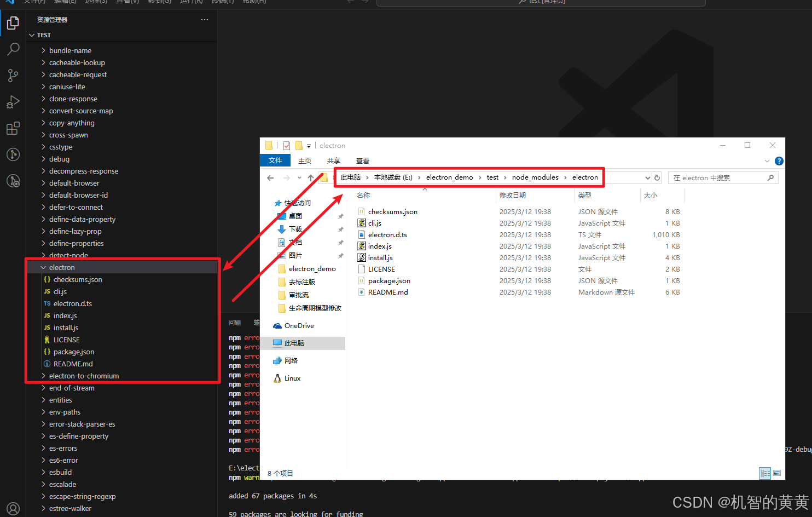Click the Accounts icon in VS Code

[x=13, y=508]
